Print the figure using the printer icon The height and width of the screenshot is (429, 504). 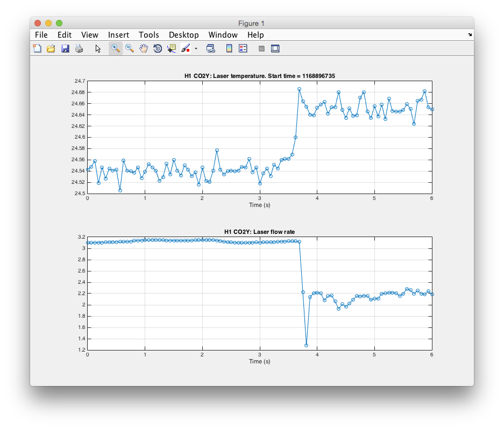(79, 48)
